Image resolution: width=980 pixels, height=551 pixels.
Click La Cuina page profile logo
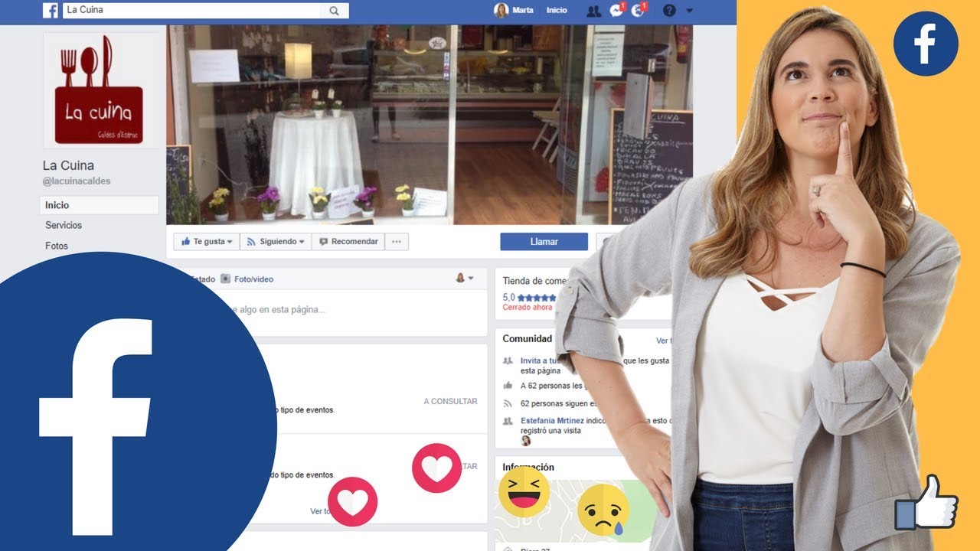(101, 90)
